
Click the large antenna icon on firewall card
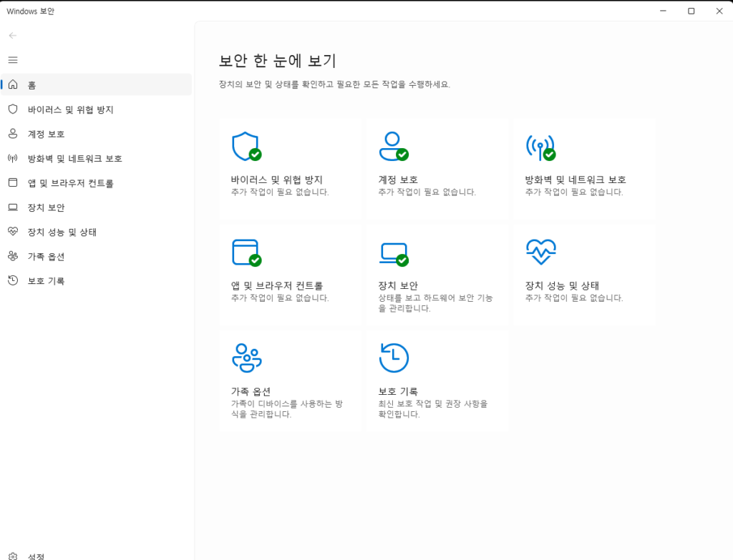pos(541,147)
